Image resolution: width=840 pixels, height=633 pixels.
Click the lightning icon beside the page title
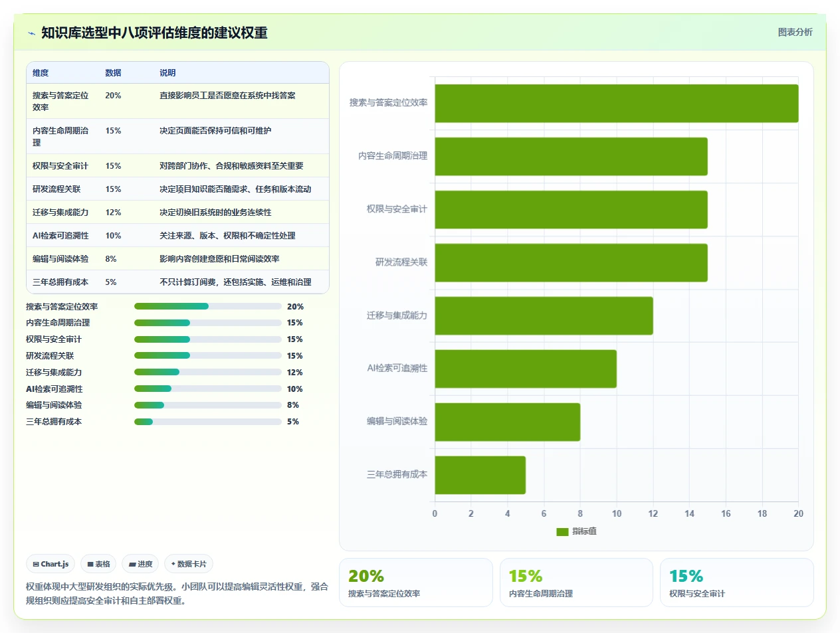tap(31, 33)
